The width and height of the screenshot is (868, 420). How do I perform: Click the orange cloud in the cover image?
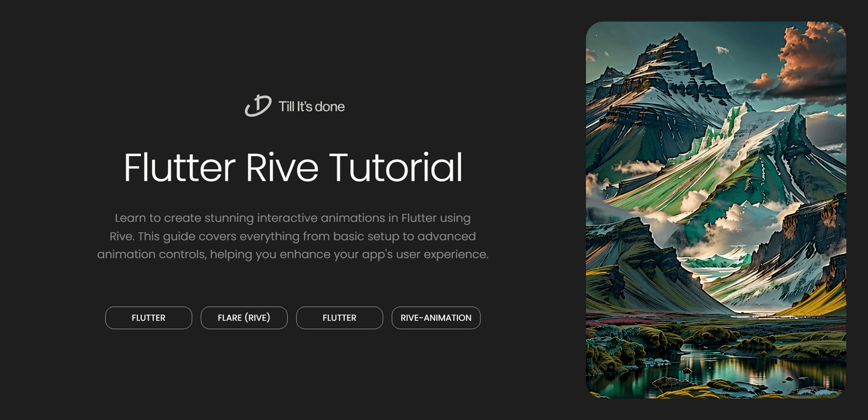click(811, 57)
